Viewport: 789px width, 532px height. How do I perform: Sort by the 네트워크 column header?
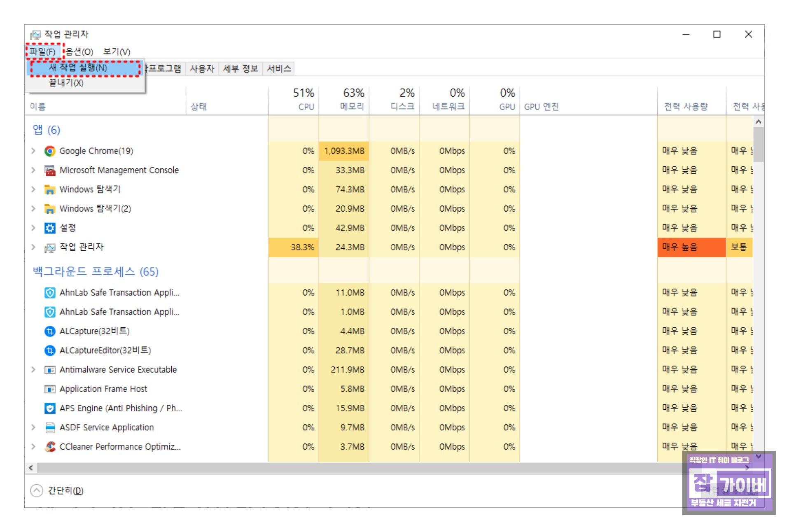click(x=445, y=100)
